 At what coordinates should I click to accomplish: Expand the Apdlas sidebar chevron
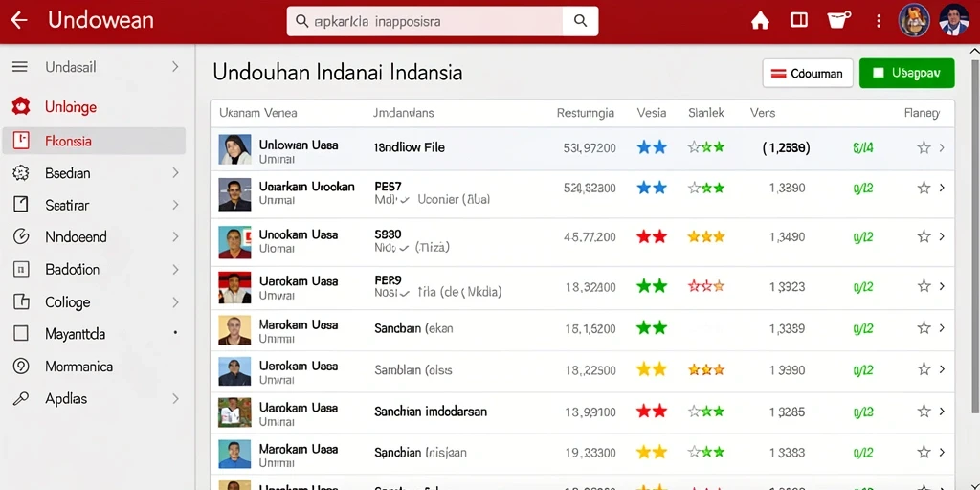click(176, 399)
